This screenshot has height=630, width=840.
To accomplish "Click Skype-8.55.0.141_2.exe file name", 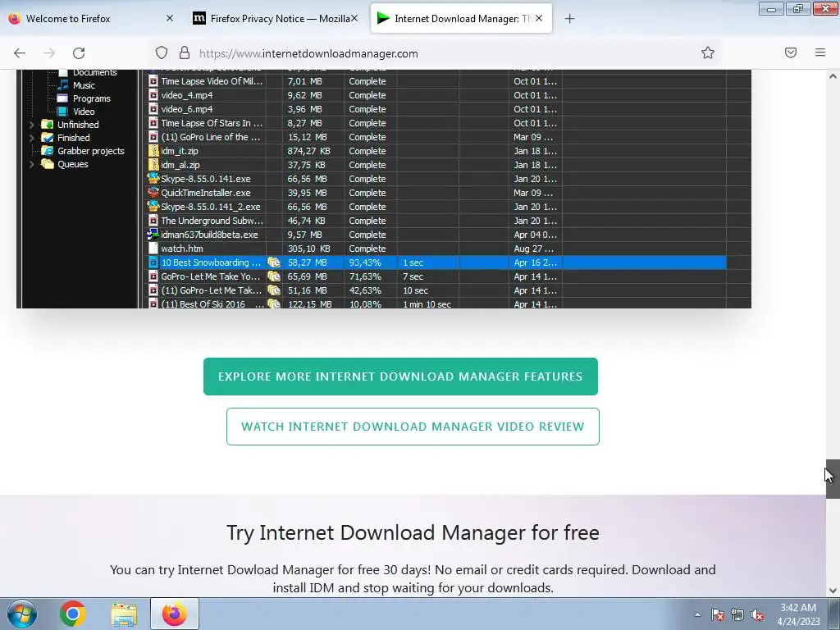I will 211,207.
